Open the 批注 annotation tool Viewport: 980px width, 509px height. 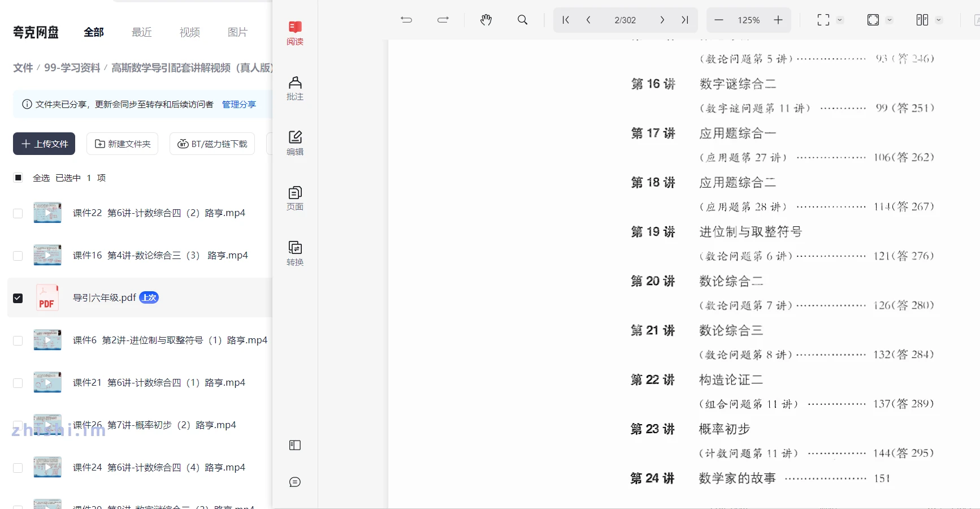(295, 88)
